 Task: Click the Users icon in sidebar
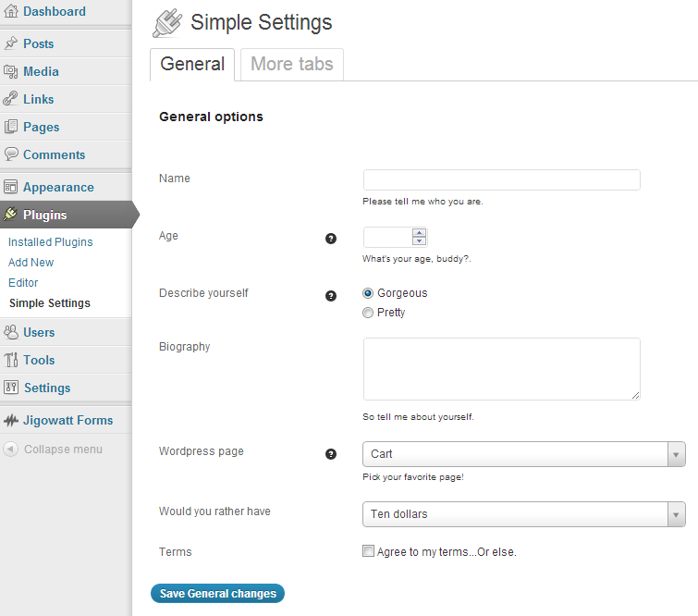pos(11,332)
